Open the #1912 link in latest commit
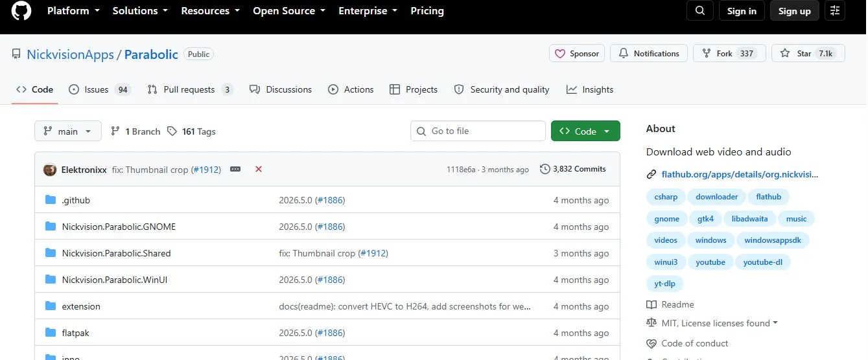The width and height of the screenshot is (868, 360). coord(207,170)
